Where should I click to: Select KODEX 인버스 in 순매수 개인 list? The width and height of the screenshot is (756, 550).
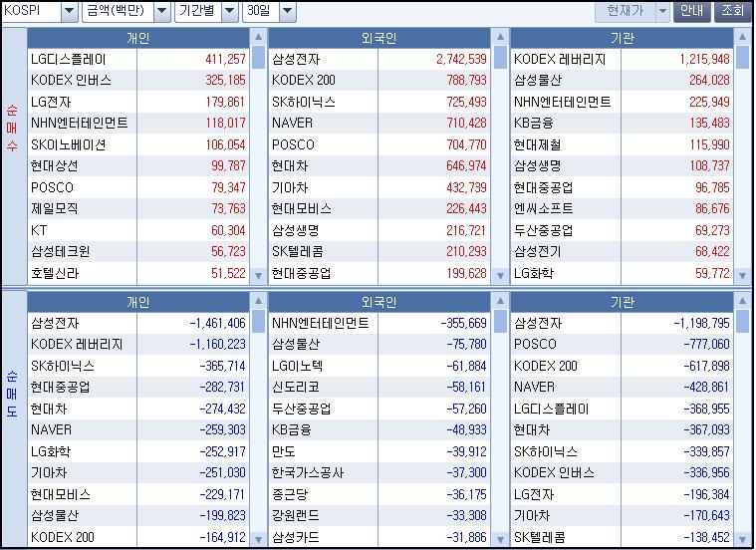[71, 80]
